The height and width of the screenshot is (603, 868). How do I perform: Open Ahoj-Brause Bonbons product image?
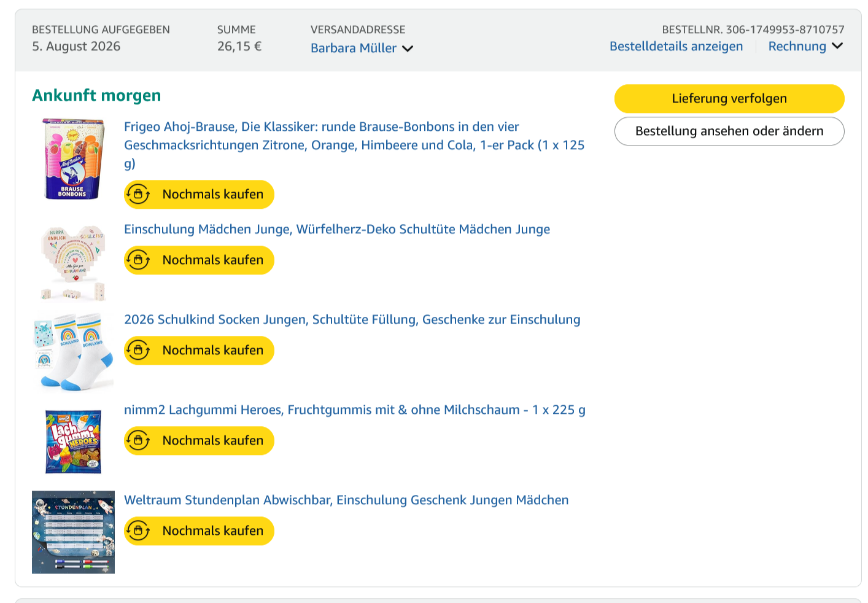click(73, 159)
